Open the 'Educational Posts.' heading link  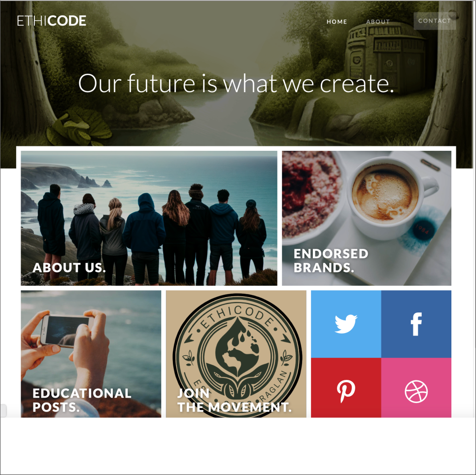click(x=82, y=400)
